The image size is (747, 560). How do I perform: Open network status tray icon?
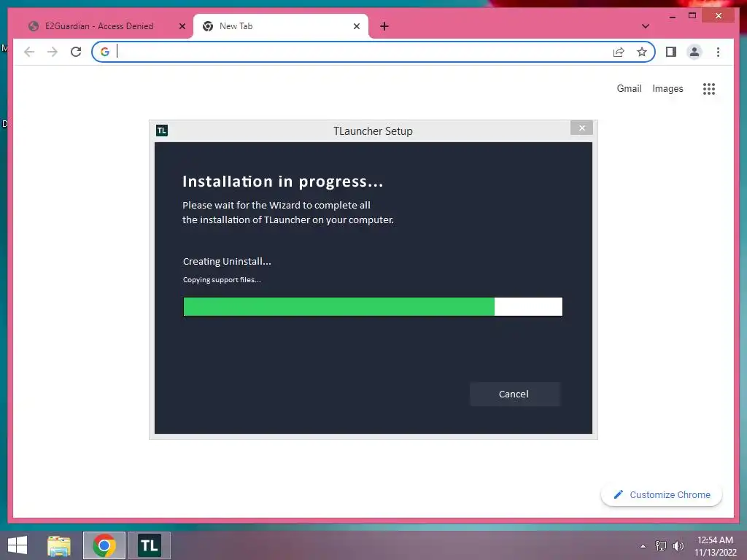(661, 546)
